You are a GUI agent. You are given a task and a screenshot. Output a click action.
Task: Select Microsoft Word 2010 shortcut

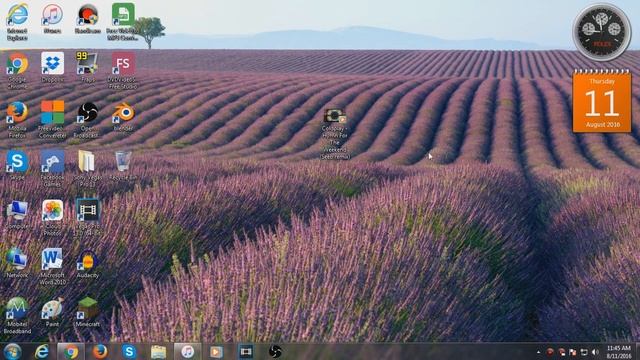click(52, 266)
